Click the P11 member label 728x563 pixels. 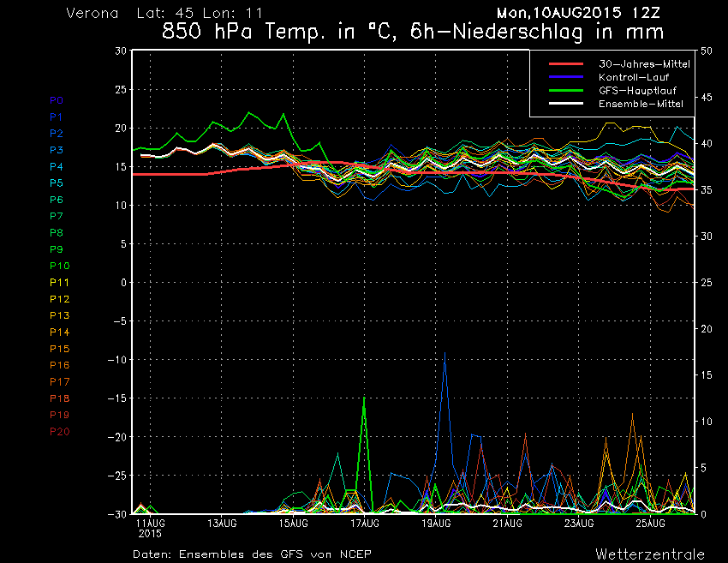[59, 283]
